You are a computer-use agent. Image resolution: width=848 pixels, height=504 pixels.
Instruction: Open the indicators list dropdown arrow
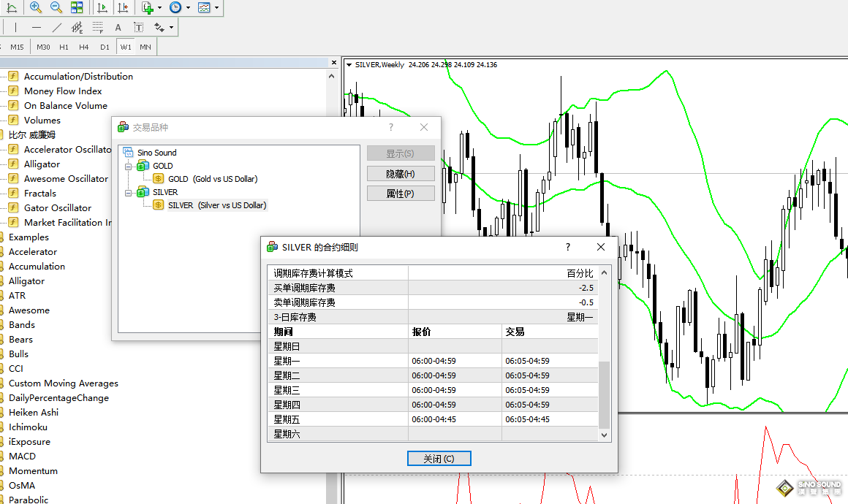point(160,8)
